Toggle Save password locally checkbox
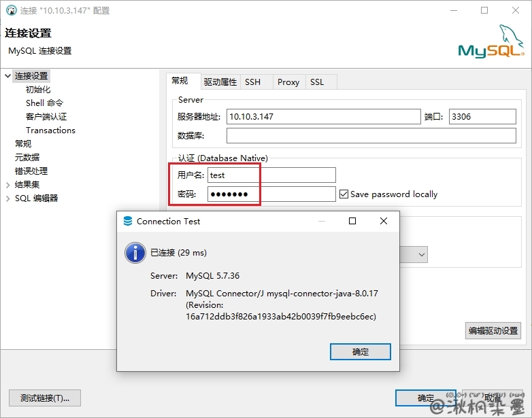Image resolution: width=532 pixels, height=418 pixels. pos(344,194)
